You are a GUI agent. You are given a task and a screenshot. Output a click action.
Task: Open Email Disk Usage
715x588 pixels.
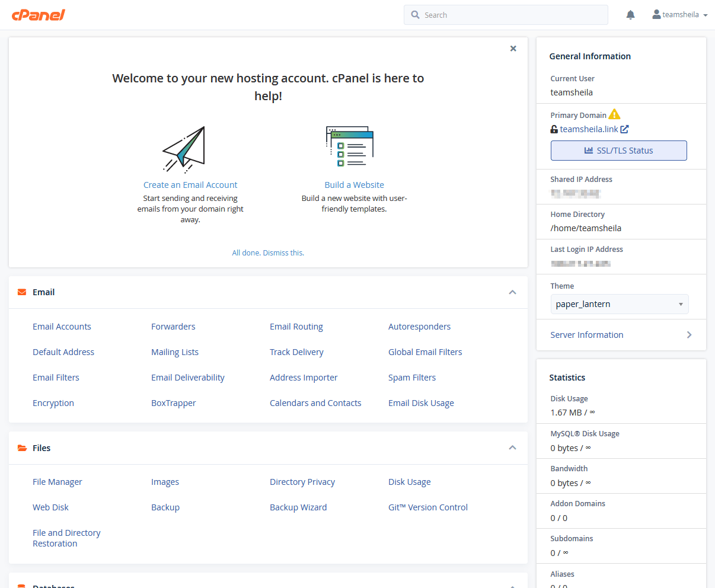[421, 403]
